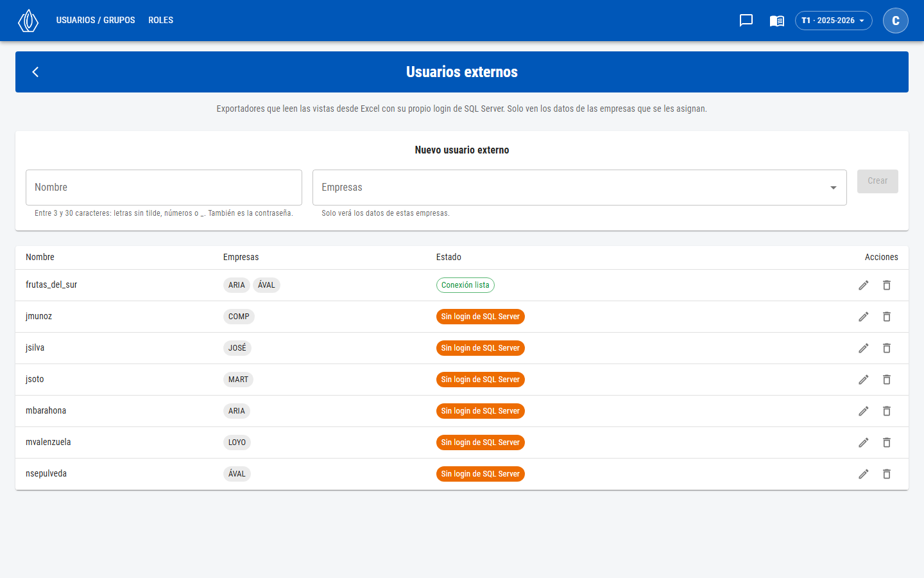Open the T1 2025-2026 season selector
This screenshot has height=578, width=924.
(x=834, y=21)
